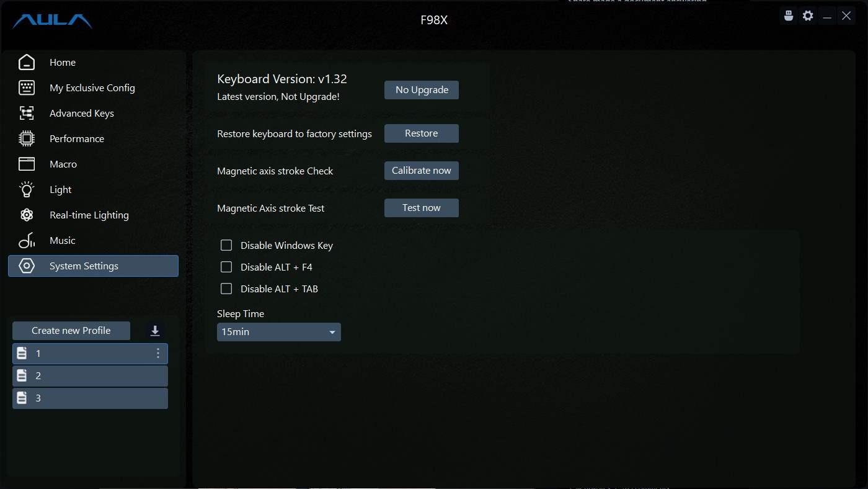Select profile 2 in the list
This screenshot has width=868, height=489.
(x=90, y=376)
